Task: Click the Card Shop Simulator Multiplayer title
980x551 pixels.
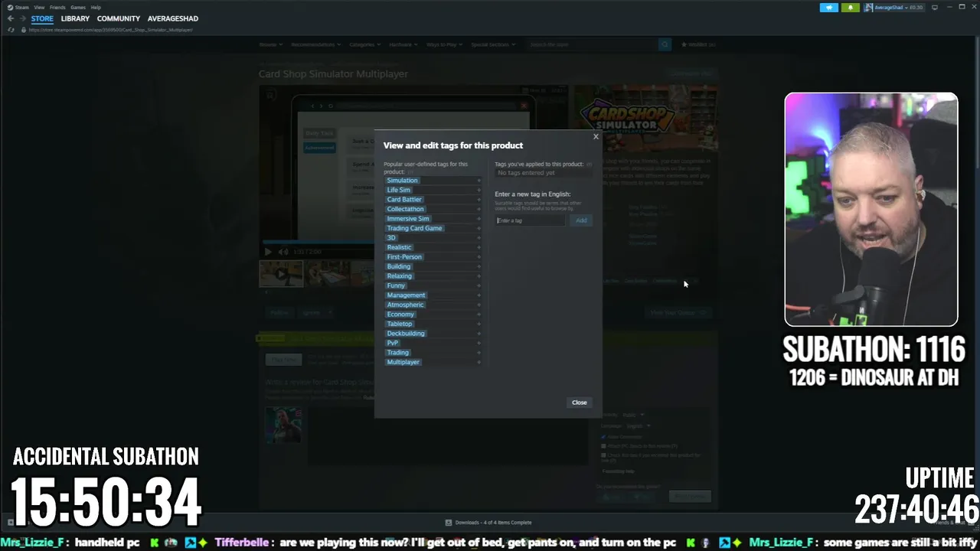Action: [x=333, y=74]
